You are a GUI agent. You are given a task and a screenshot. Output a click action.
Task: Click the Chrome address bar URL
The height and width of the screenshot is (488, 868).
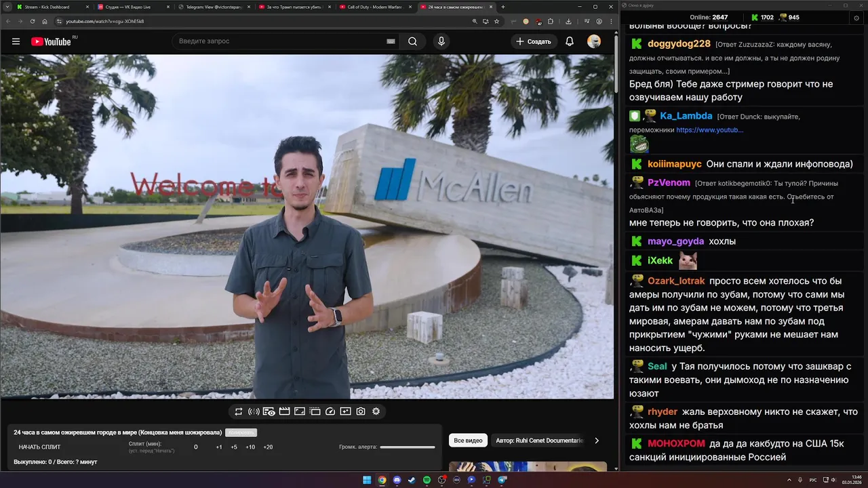pyautogui.click(x=104, y=21)
